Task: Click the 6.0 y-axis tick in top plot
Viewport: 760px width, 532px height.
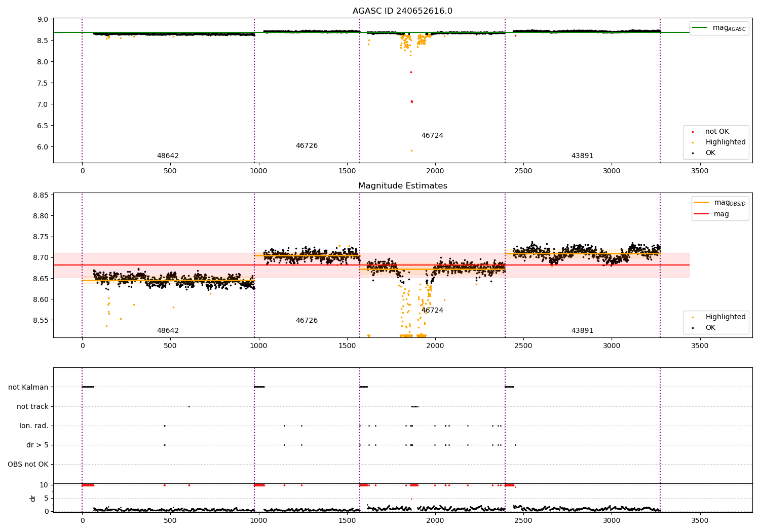Action: click(x=43, y=147)
